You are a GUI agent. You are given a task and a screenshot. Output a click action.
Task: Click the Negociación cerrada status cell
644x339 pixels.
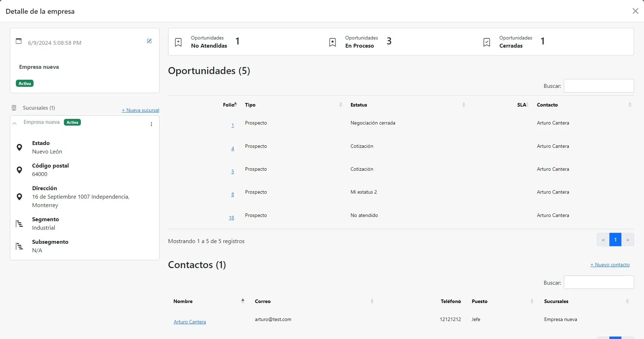(x=373, y=123)
